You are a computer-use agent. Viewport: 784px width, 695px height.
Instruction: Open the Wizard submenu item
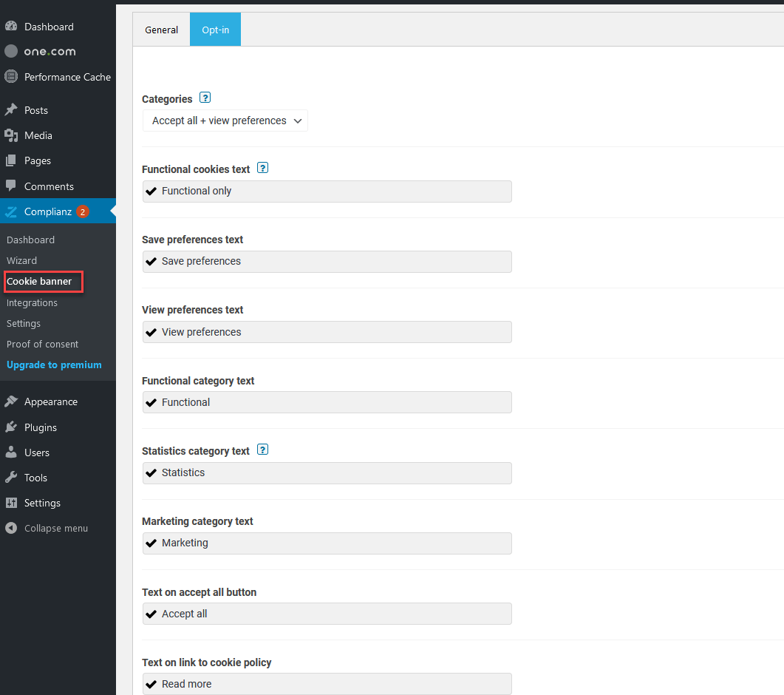pyautogui.click(x=21, y=260)
